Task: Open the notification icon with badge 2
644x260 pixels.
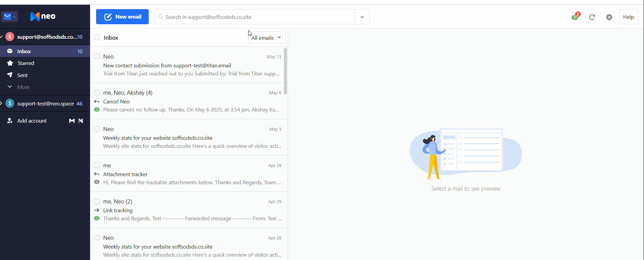Action: pyautogui.click(x=575, y=17)
